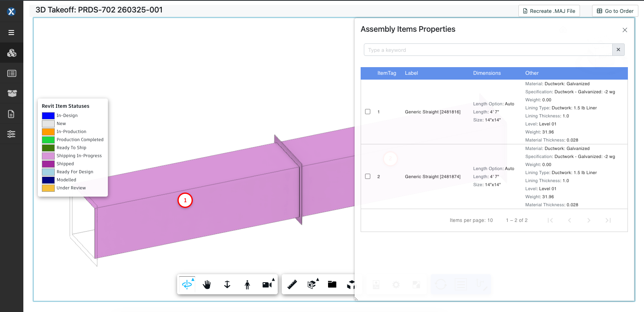
Task: Open the Model Browser folder icon
Action: [332, 285]
